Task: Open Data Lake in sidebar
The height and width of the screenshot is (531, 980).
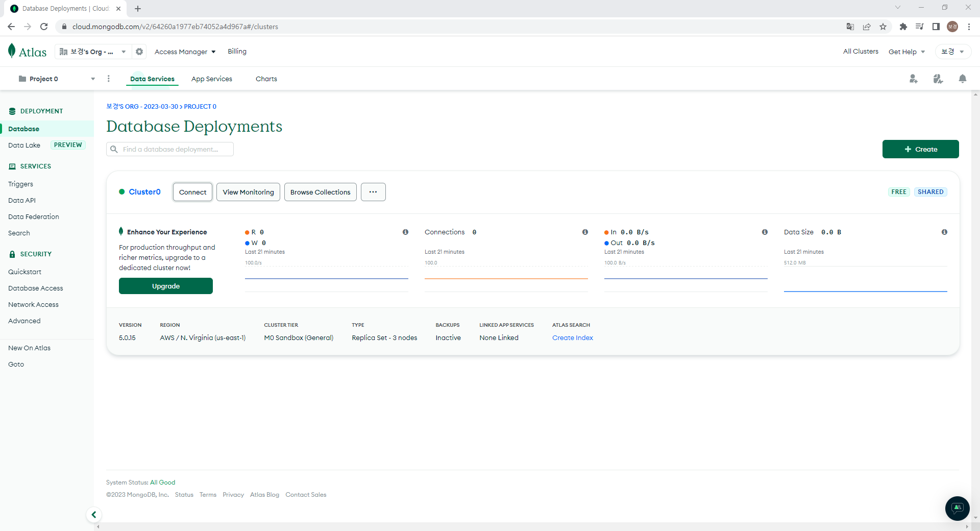Action: [24, 145]
